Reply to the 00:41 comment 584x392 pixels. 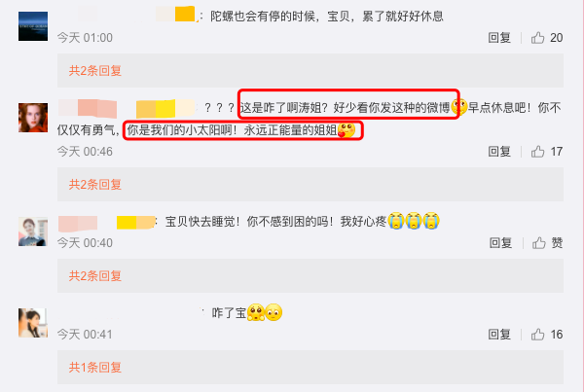click(499, 335)
